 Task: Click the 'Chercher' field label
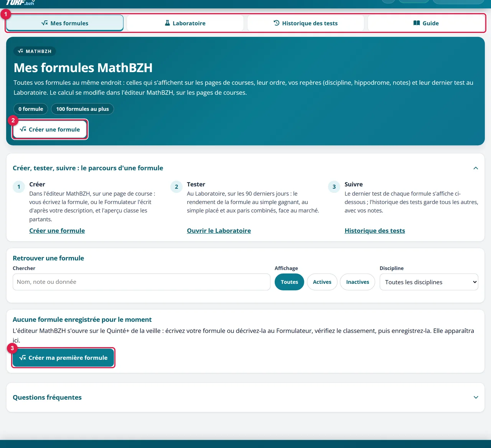24,268
